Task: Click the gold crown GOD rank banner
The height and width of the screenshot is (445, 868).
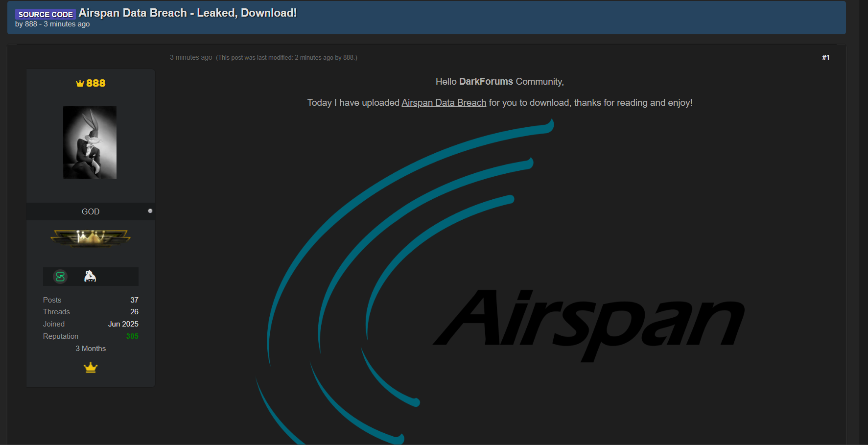Action: [91, 238]
